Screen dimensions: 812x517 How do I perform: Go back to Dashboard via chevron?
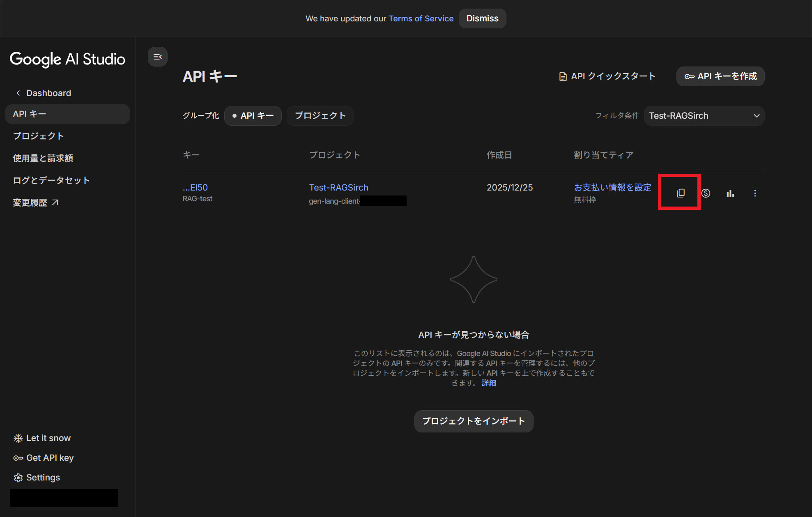(43, 93)
